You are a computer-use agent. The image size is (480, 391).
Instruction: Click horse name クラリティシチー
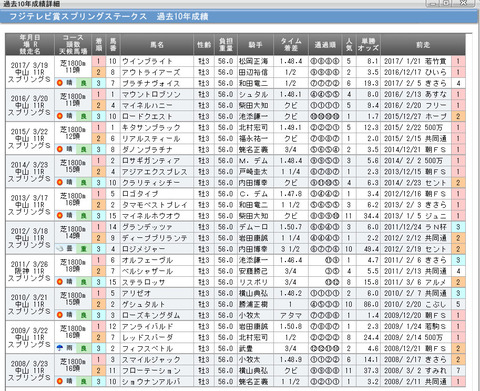(151, 183)
